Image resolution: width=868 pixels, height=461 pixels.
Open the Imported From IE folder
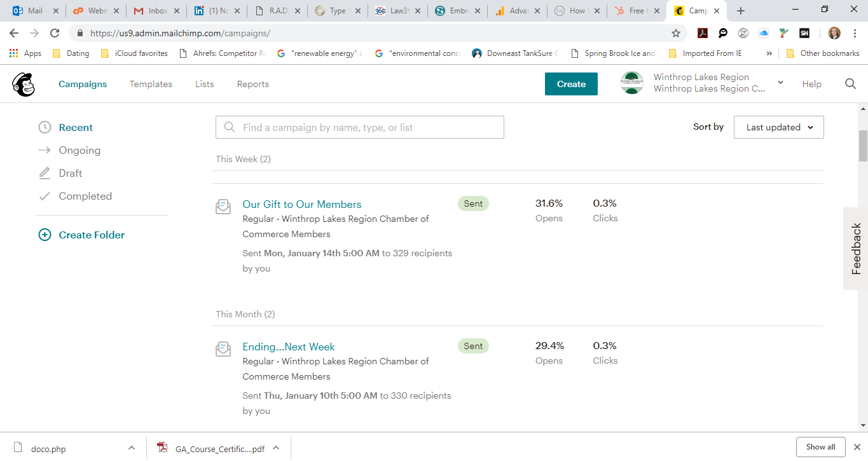click(x=705, y=53)
